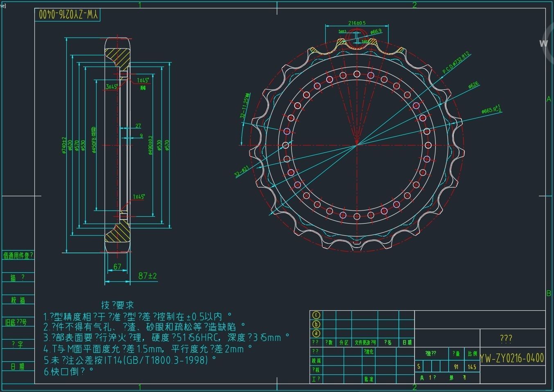Select the circled revision marker 'b'

click(316, 325)
